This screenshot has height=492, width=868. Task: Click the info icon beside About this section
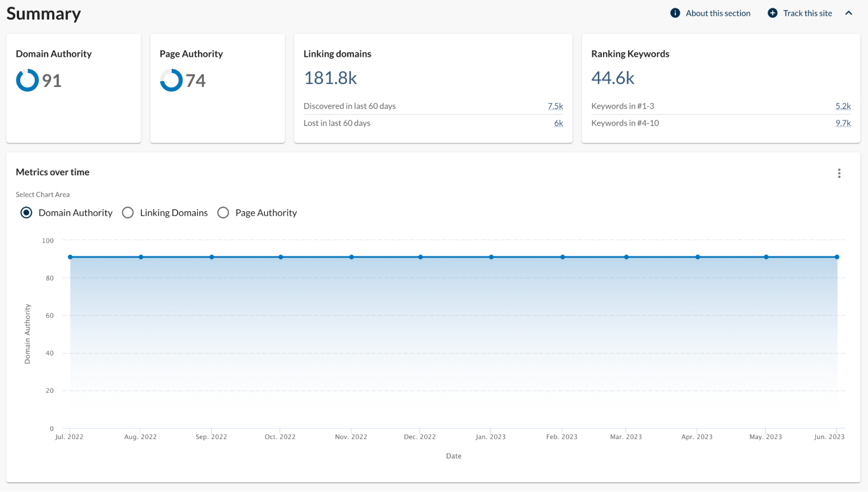point(676,13)
